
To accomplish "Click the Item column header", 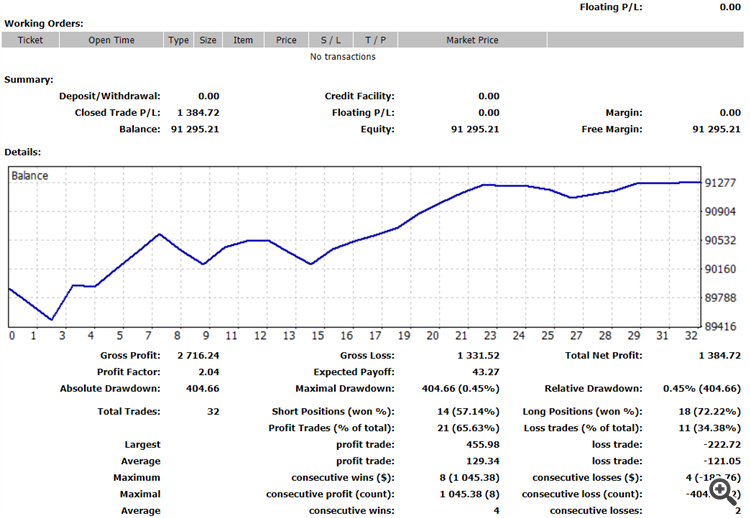I will tap(243, 40).
